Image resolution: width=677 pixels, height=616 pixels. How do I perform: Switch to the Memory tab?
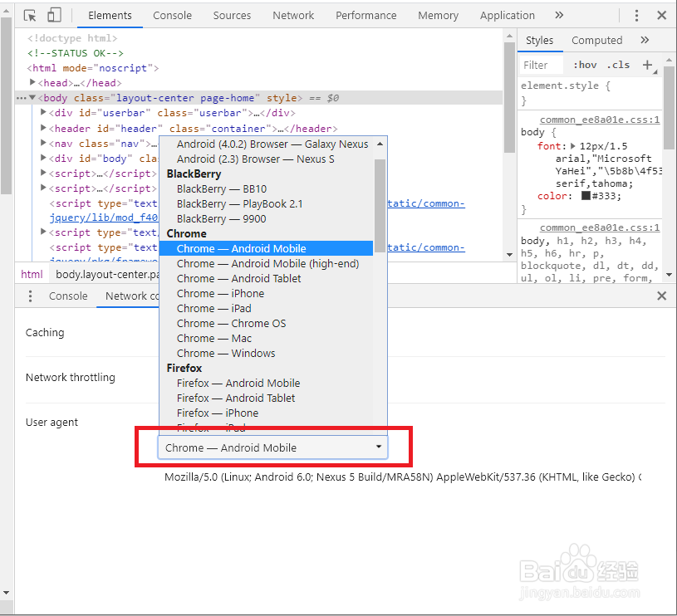439,16
